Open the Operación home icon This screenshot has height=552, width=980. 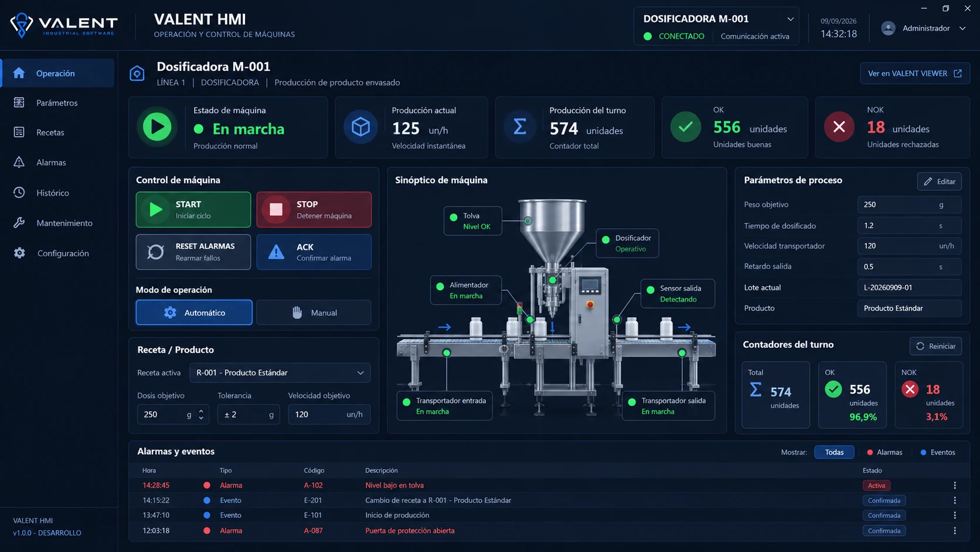19,73
